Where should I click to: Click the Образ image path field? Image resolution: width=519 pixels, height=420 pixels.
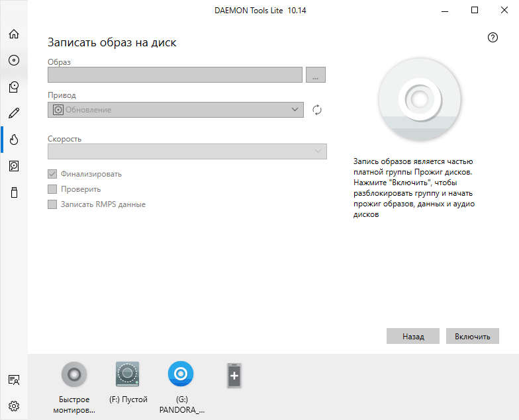175,75
